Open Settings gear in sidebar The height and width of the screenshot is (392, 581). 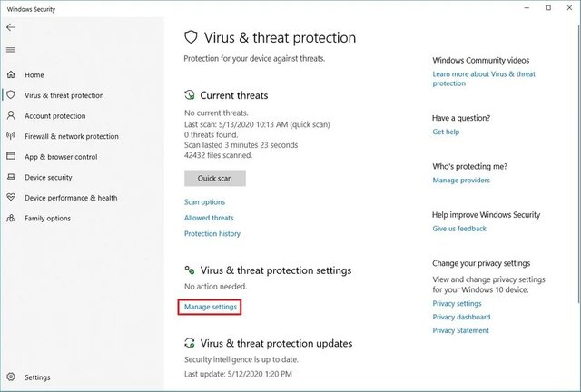[x=11, y=377]
